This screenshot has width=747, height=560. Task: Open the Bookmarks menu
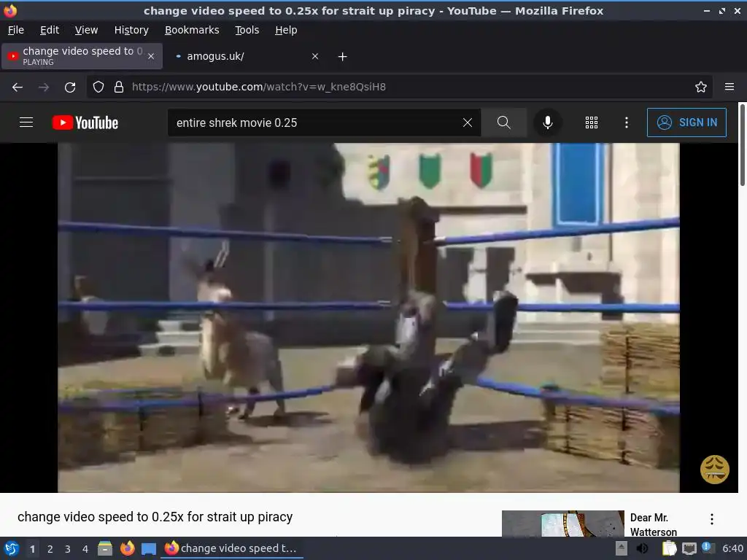[192, 30]
